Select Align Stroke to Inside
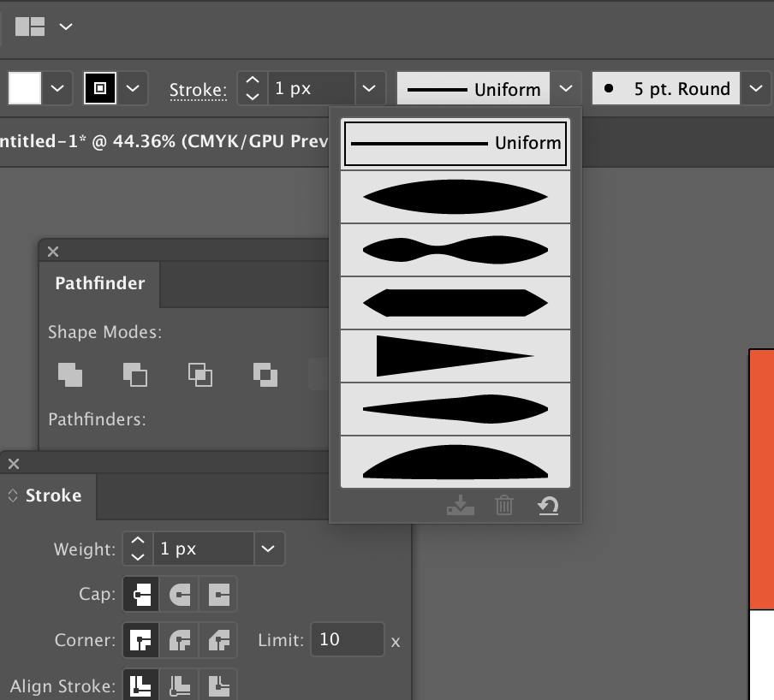 tap(180, 685)
